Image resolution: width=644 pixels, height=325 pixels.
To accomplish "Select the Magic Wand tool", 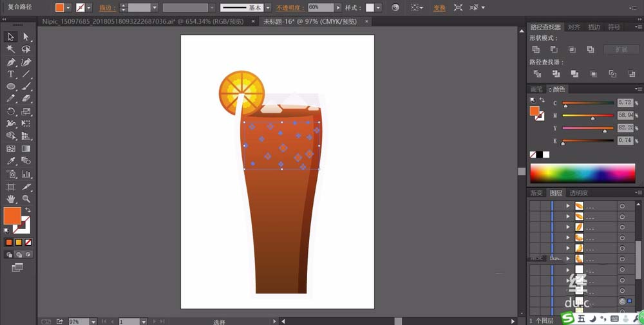I will click(11, 50).
